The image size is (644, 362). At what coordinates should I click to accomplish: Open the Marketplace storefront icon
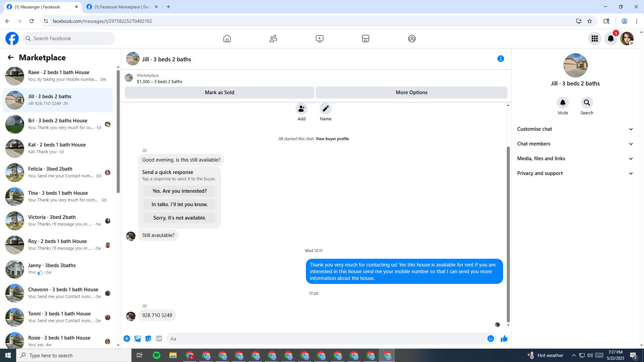click(x=366, y=39)
